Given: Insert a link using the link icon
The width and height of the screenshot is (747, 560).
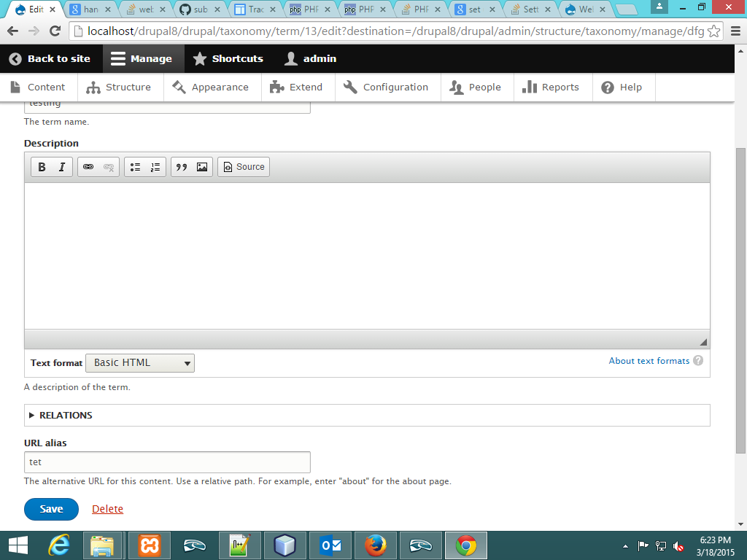Looking at the screenshot, I should click(88, 166).
